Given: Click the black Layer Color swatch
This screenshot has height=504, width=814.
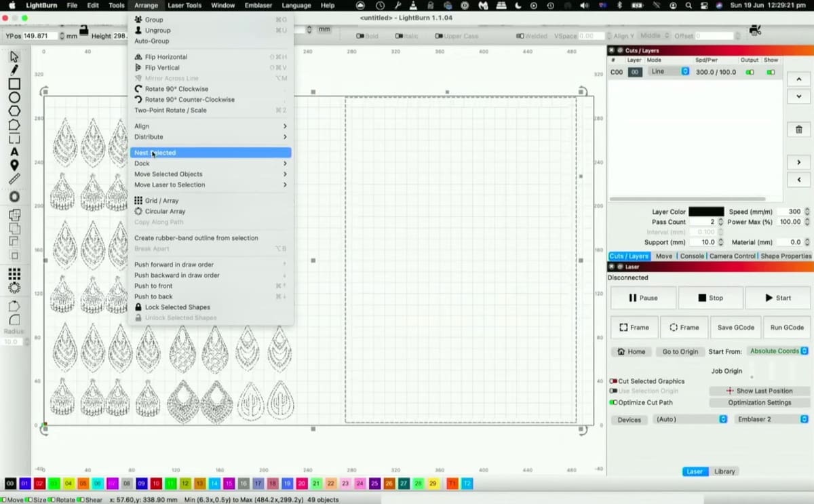Looking at the screenshot, I should (706, 212).
